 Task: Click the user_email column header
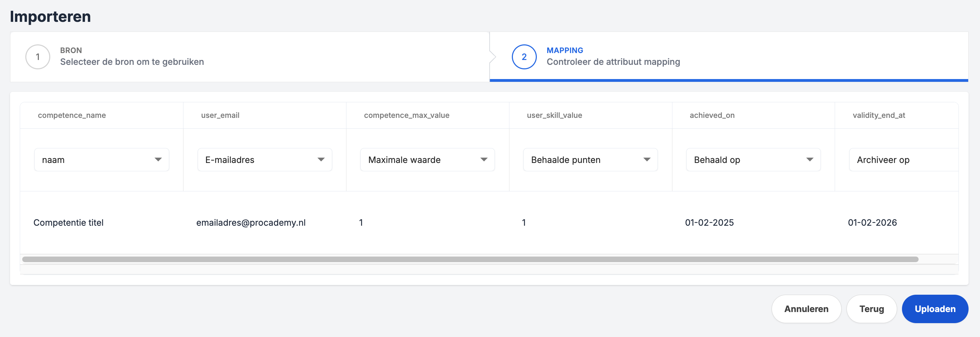[x=220, y=115]
